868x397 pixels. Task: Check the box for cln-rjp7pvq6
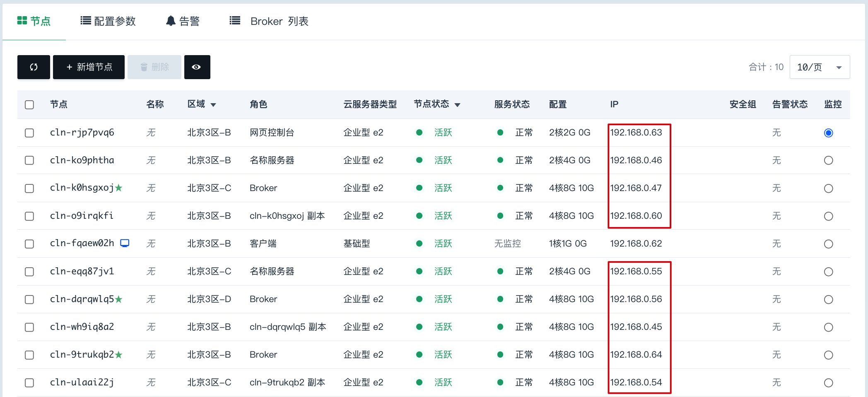click(x=29, y=133)
